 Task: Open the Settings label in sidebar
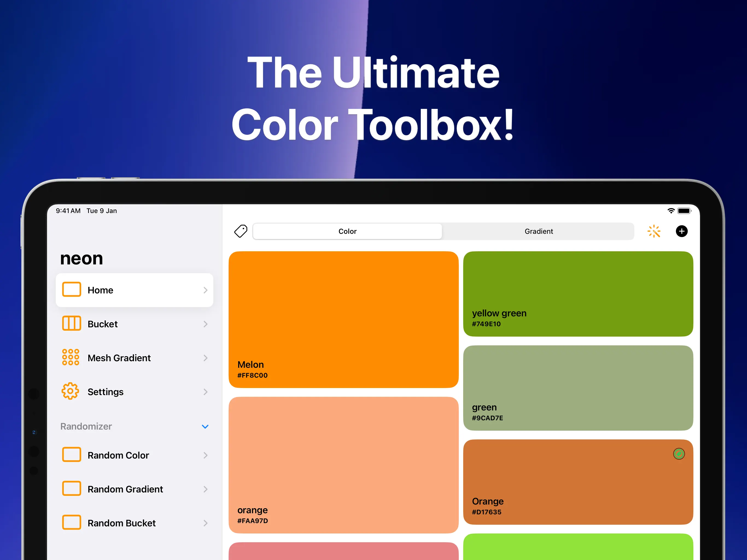105,392
